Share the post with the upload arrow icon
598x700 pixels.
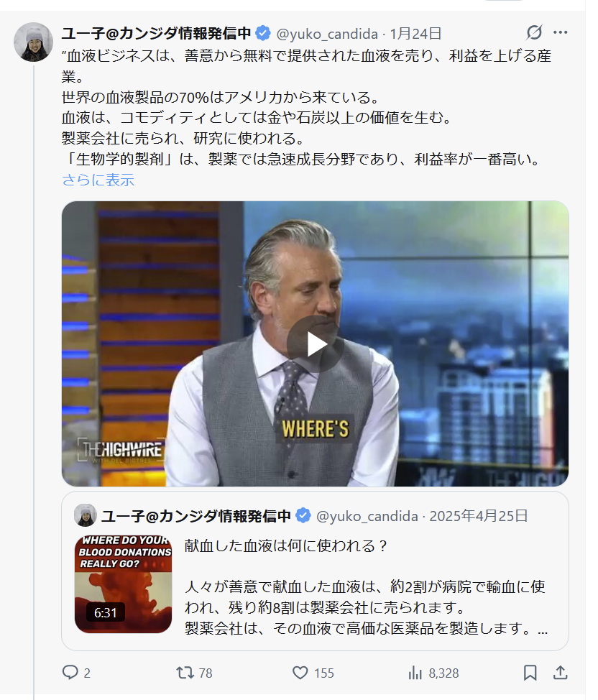pos(560,672)
